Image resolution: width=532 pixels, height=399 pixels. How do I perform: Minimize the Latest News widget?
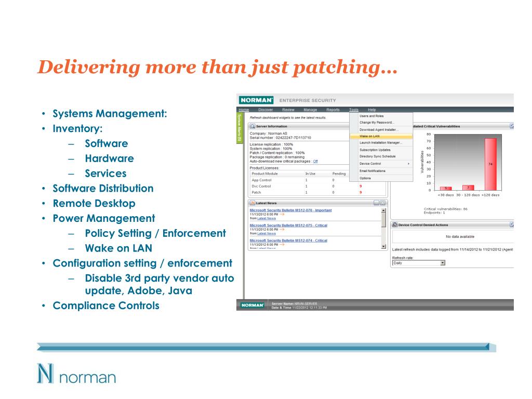coord(376,203)
